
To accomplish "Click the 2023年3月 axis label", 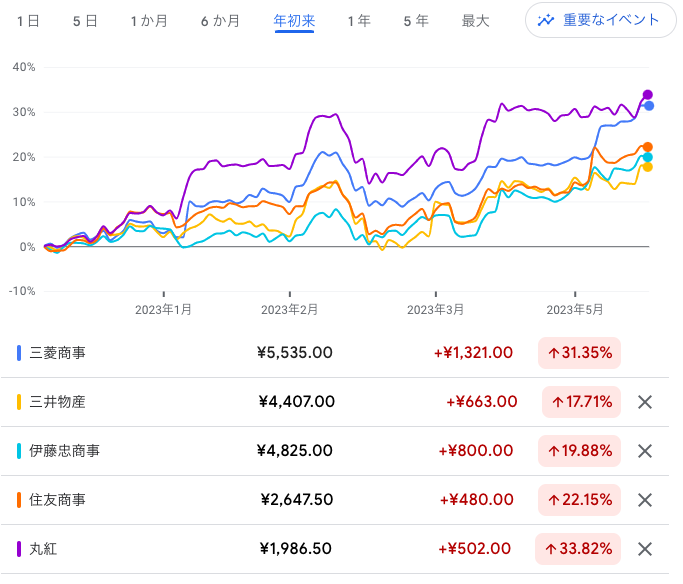I will pos(436,310).
